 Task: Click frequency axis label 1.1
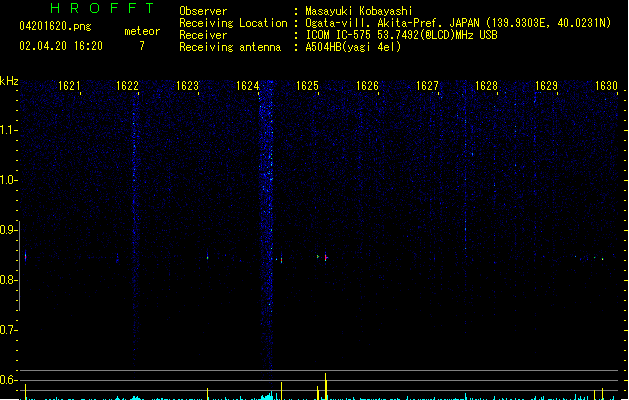8,130
